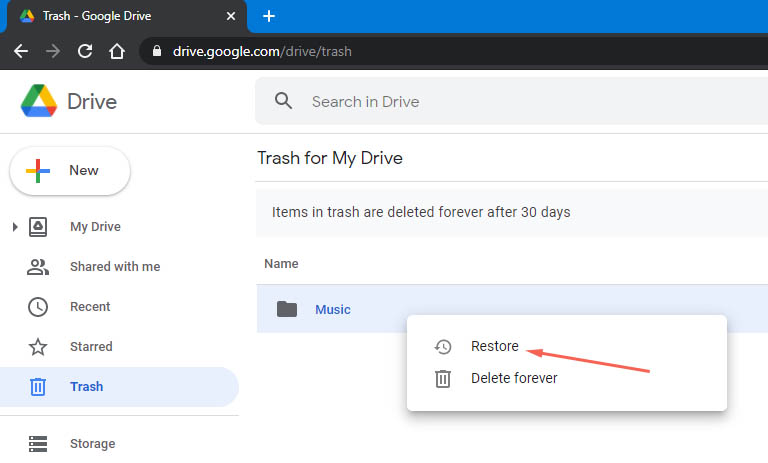Screen dimensions: 768x463
Task: Go to the browser home page icon
Action: tap(117, 51)
